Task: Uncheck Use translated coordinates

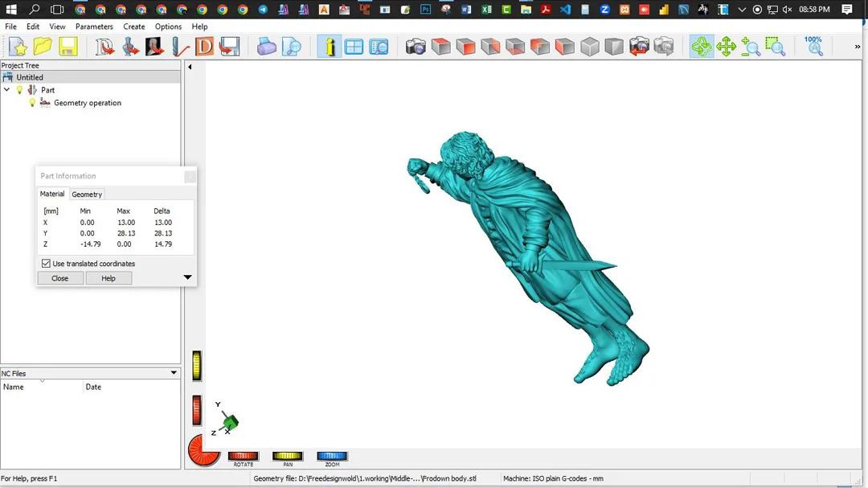Action: (46, 264)
